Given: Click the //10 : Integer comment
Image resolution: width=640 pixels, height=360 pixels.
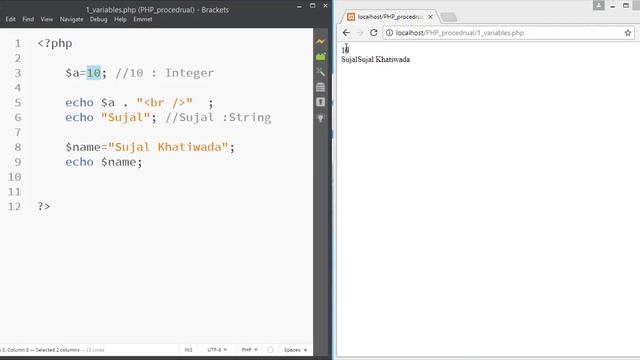Looking at the screenshot, I should tap(164, 73).
